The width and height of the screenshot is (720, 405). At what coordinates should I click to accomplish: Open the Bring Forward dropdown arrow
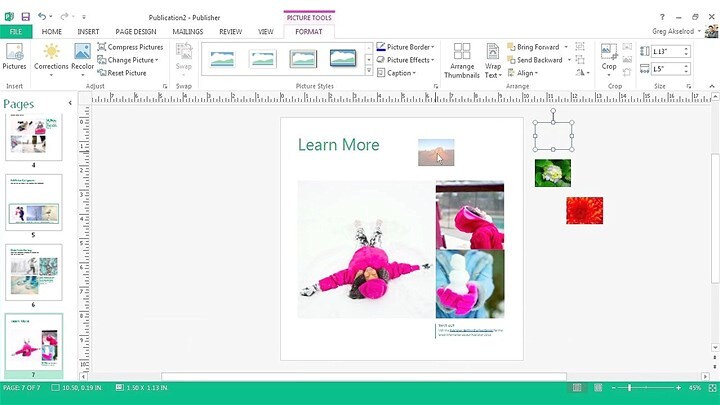[566, 47]
